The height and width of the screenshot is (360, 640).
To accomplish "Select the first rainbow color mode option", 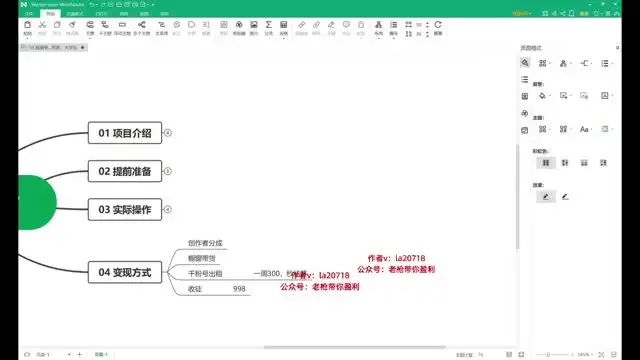I will tap(546, 163).
